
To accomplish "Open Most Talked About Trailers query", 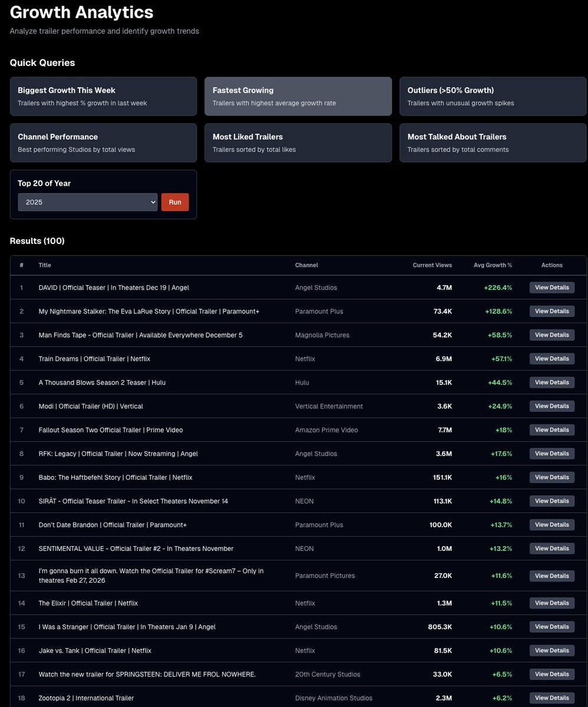I will [x=493, y=143].
